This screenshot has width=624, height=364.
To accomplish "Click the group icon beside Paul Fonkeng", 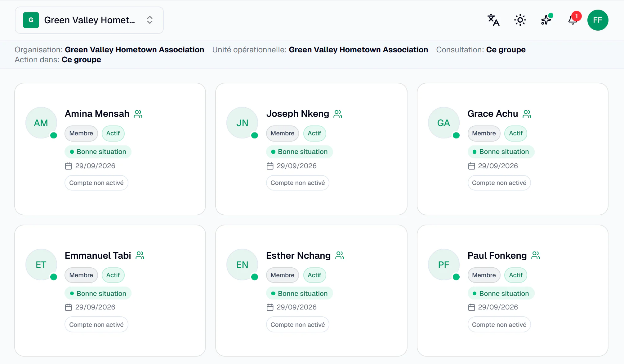I will coord(536,256).
